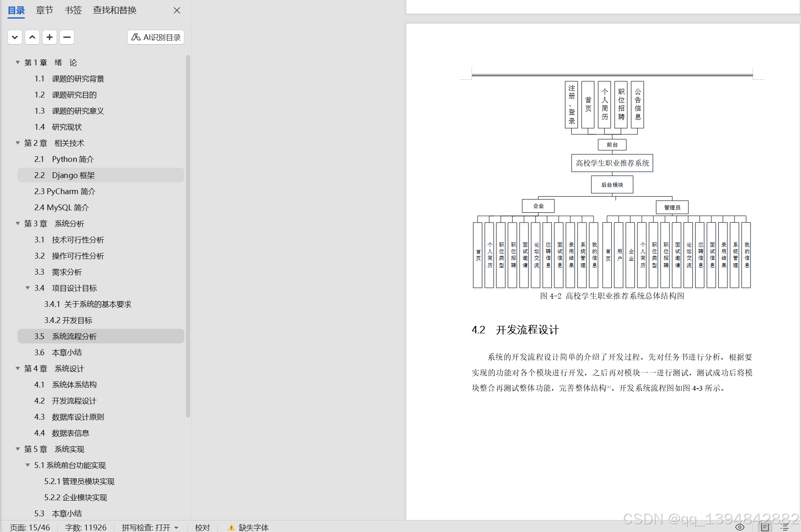The width and height of the screenshot is (801, 532).
Task: Click 校对 in the status bar
Action: pos(202,527)
